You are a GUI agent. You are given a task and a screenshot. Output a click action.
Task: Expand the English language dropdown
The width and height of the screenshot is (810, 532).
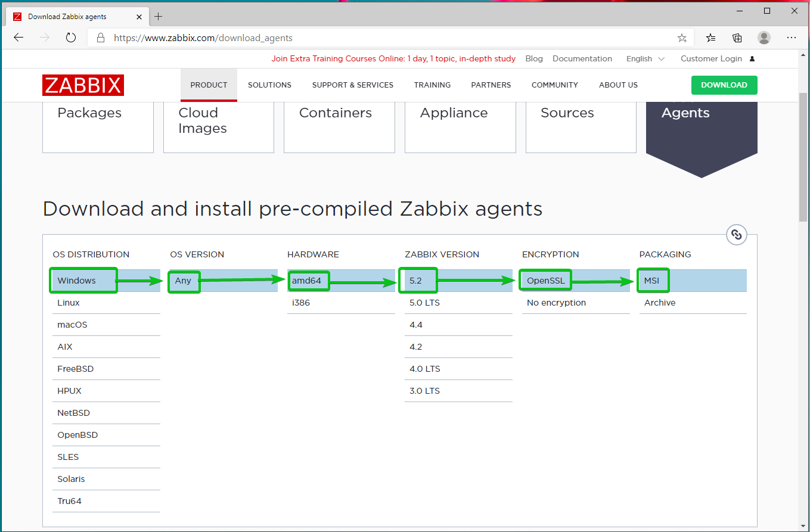[645, 59]
